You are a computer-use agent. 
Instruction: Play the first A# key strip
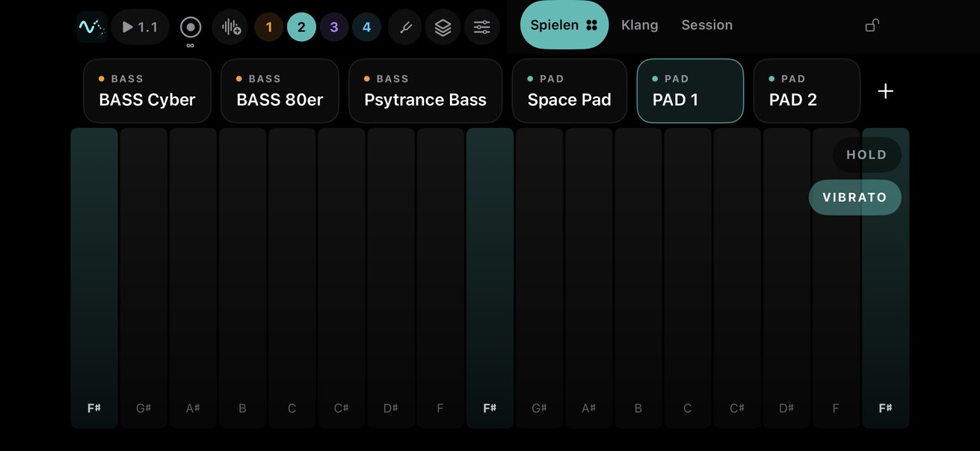coord(193,278)
